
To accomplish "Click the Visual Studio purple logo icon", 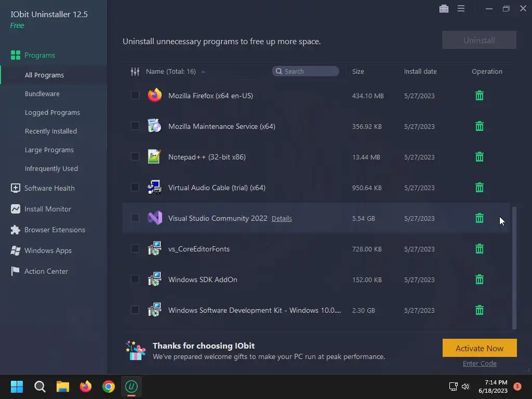I will point(155,218).
